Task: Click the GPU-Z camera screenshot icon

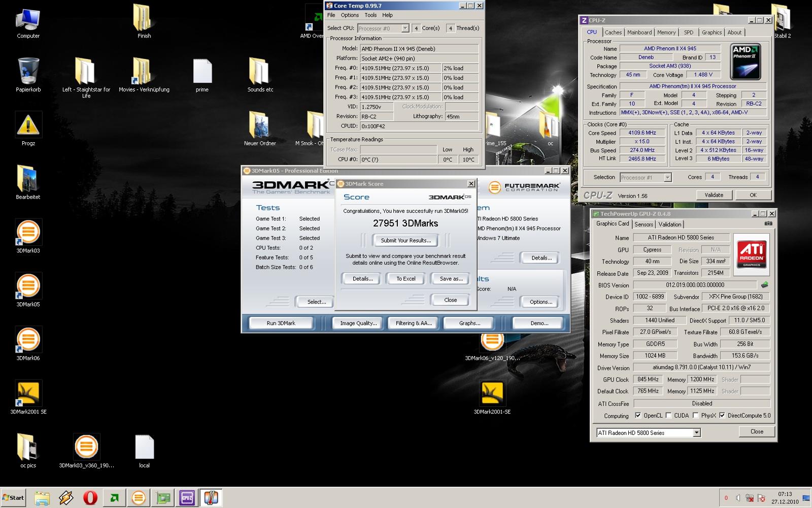Action: (768, 224)
